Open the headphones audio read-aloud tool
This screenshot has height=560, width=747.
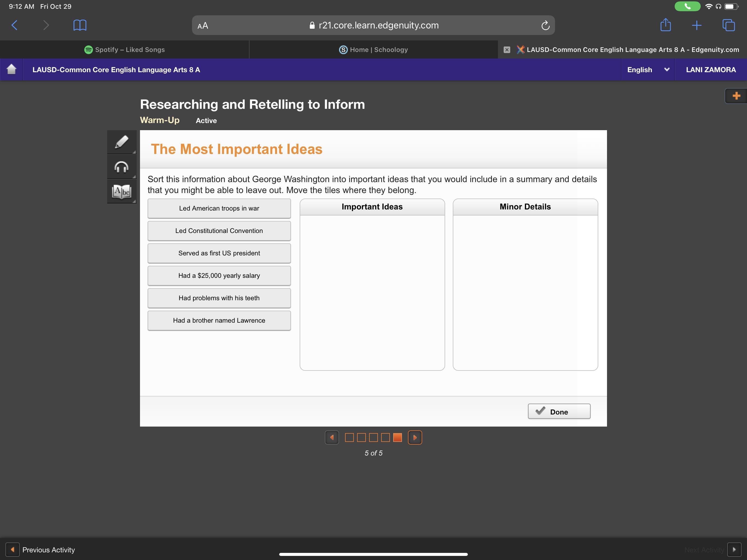122,167
